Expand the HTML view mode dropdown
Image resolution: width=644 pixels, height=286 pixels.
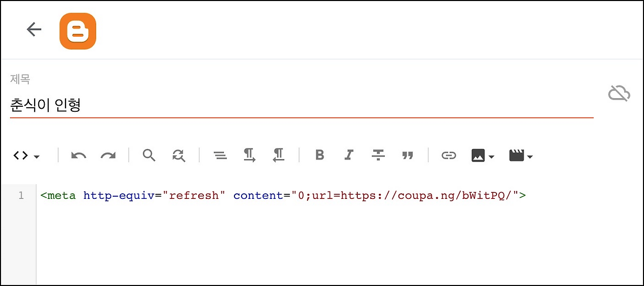[x=27, y=156]
